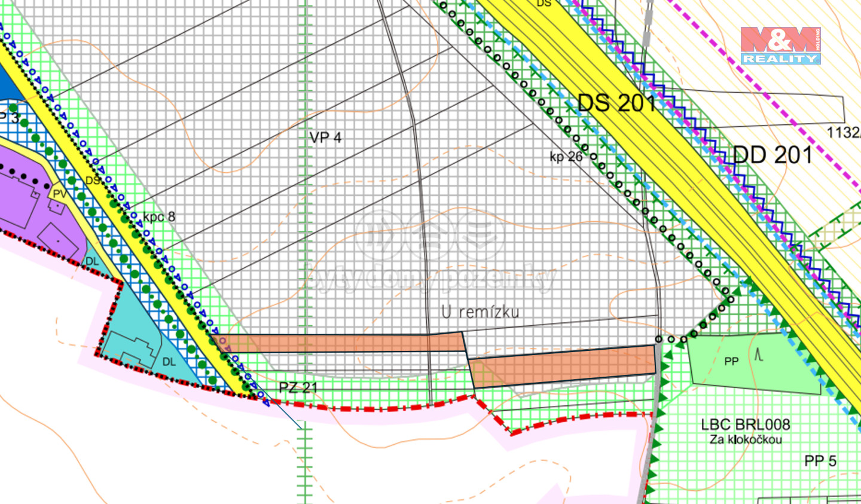Click the PP label in green parcel
861x504 pixels.
point(731,361)
